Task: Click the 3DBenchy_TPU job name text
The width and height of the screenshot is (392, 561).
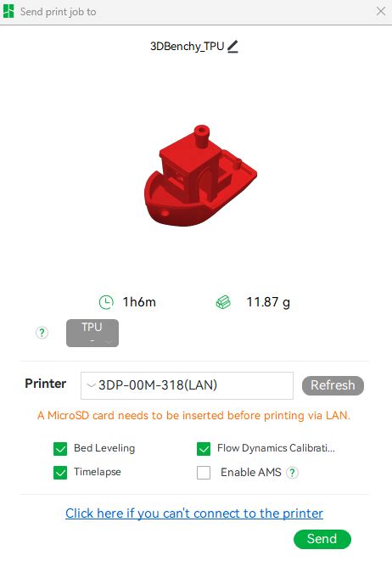Action: (x=187, y=47)
